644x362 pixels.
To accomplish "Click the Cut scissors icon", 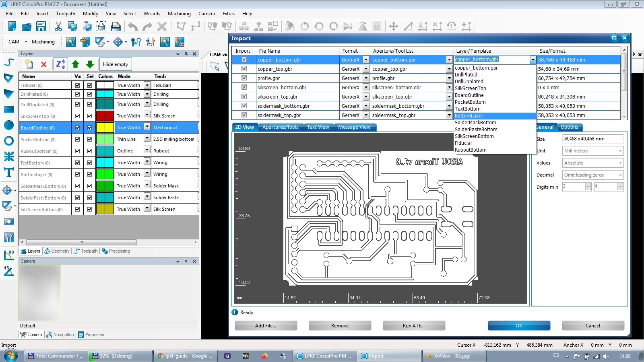I will coord(58,27).
